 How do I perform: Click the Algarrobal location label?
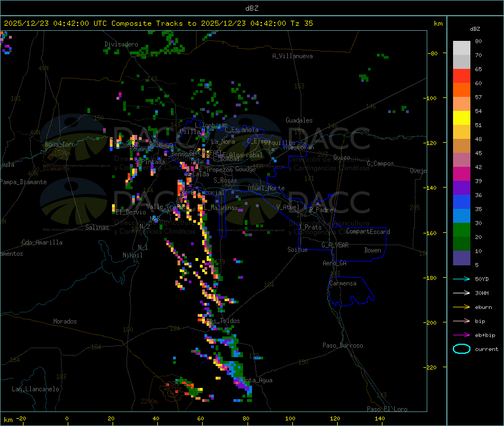(246, 155)
